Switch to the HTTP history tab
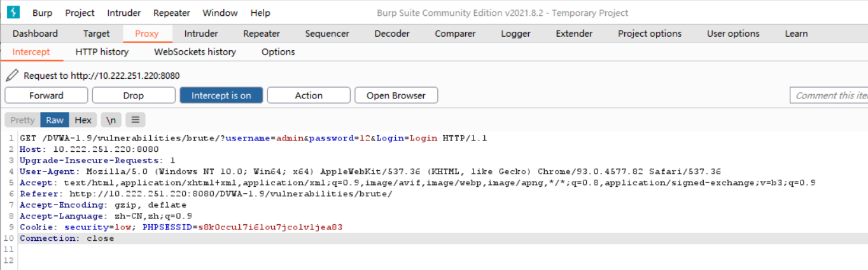This screenshot has height=270, width=868. tap(102, 52)
